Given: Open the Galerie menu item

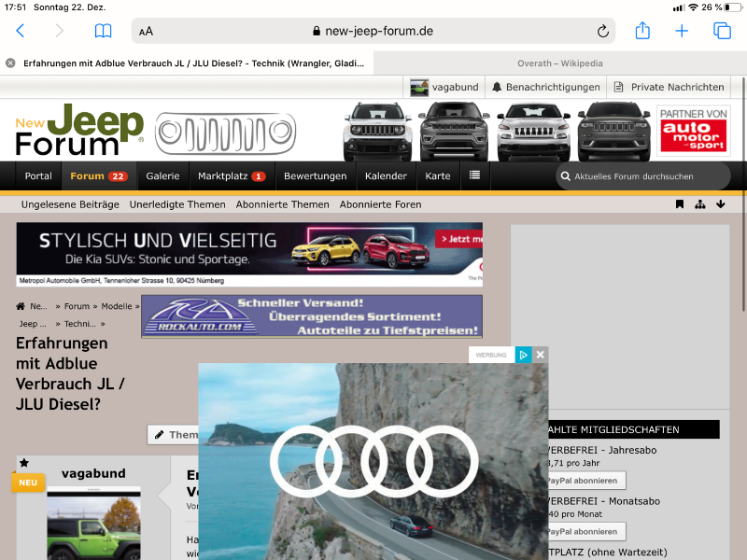Looking at the screenshot, I should point(162,175).
